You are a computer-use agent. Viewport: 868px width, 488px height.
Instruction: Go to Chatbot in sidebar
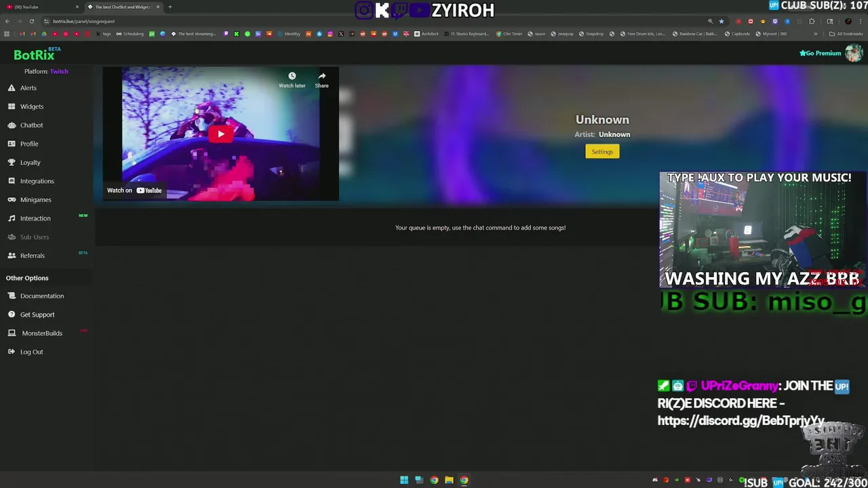[31, 125]
